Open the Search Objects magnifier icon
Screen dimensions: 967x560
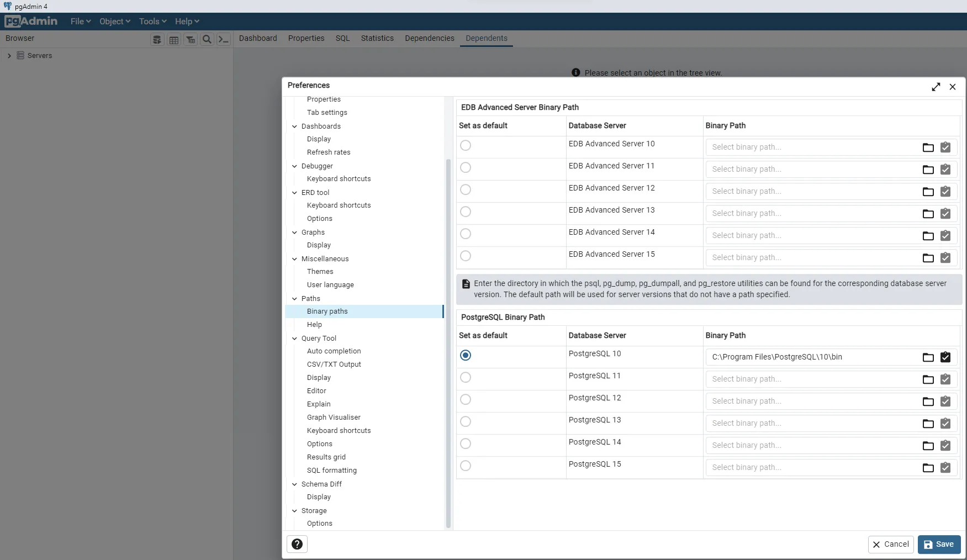coord(207,40)
